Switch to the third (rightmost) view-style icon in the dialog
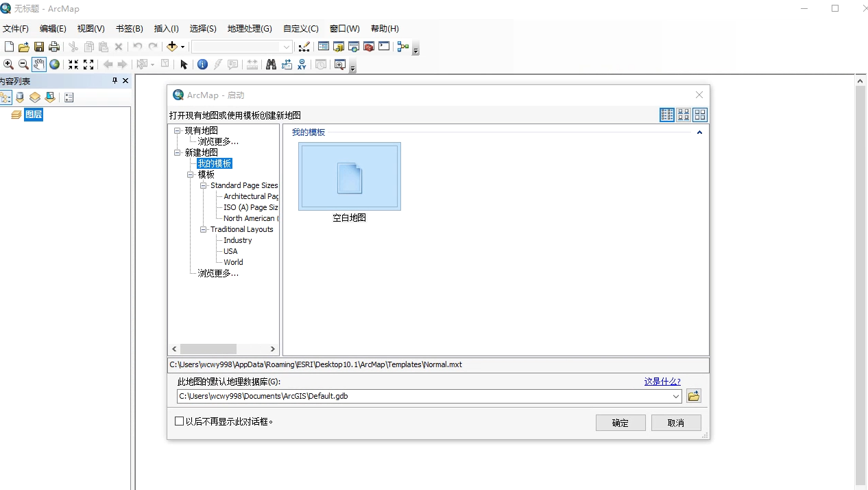This screenshot has width=868, height=490. click(x=700, y=115)
